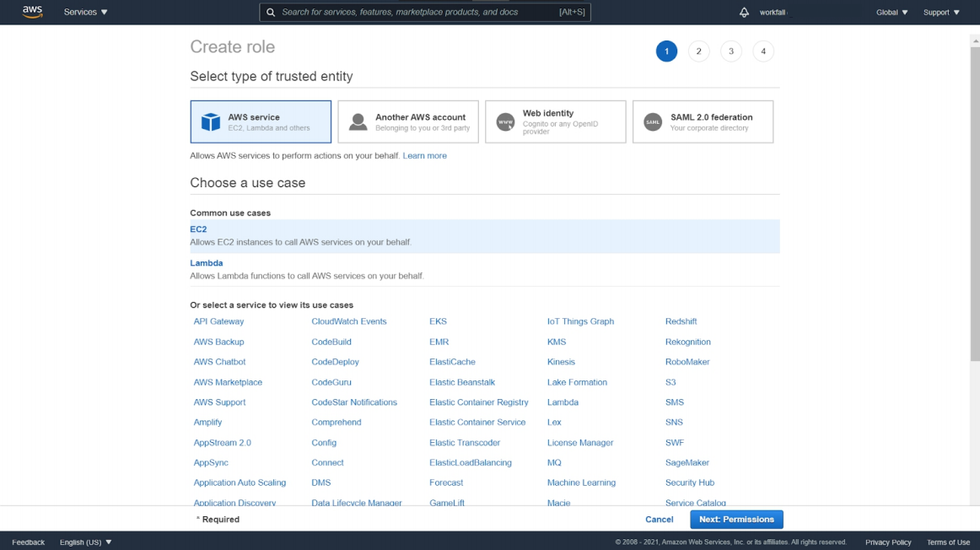Select the API Gateway service
The image size is (980, 550).
[218, 321]
